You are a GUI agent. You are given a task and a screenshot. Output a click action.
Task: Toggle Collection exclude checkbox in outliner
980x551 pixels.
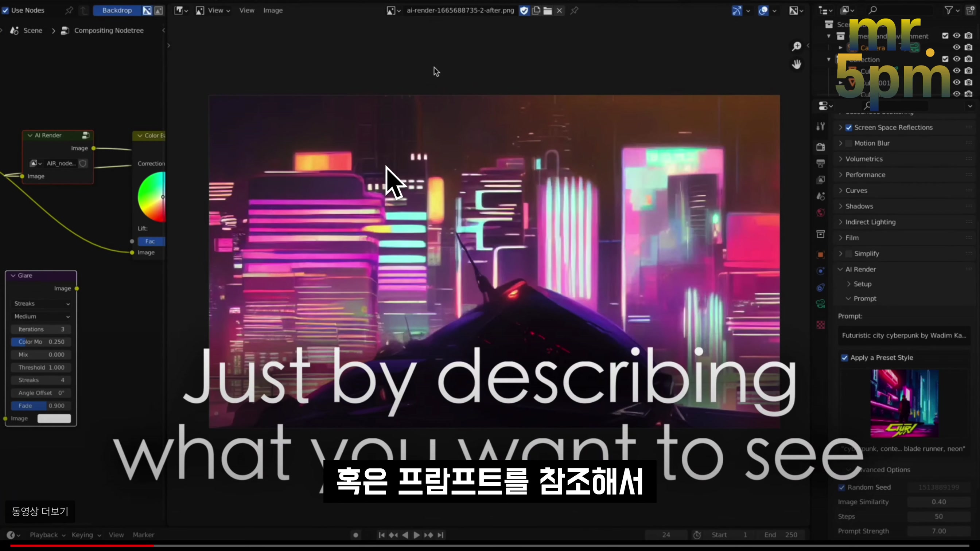pos(945,59)
